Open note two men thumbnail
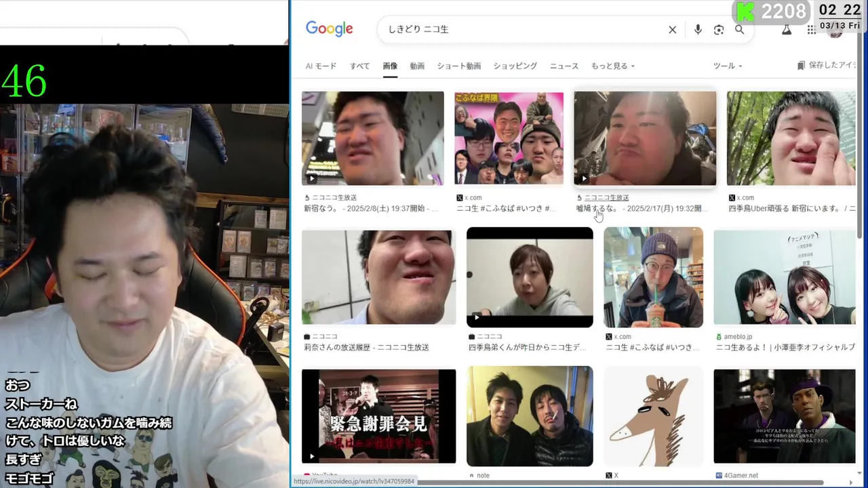Screen dimensions: 868x488 pos(530,416)
